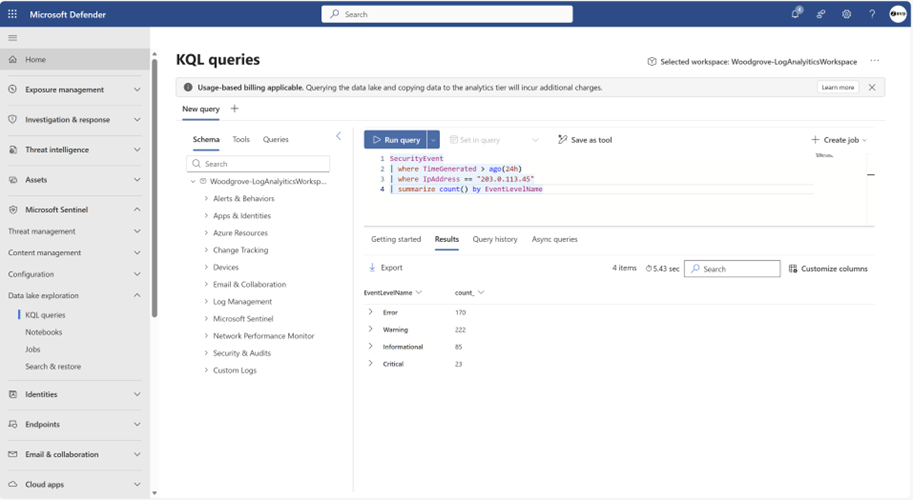
Task: Toggle the hamburger navigation menu
Action: click(12, 38)
